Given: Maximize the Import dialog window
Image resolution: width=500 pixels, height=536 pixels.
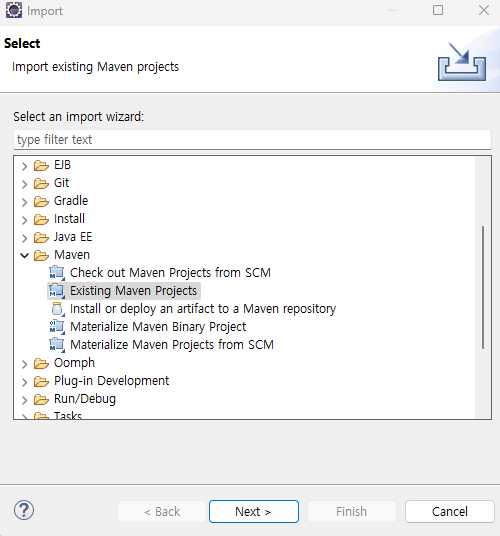Looking at the screenshot, I should tap(438, 10).
